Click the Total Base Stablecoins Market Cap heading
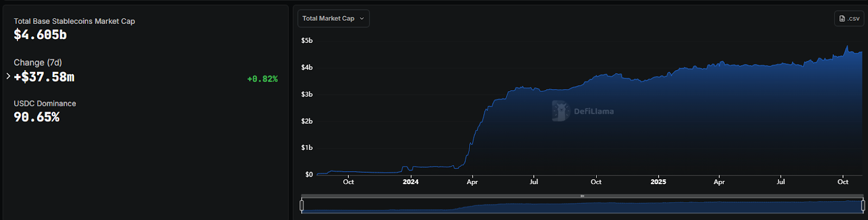 pyautogui.click(x=74, y=21)
